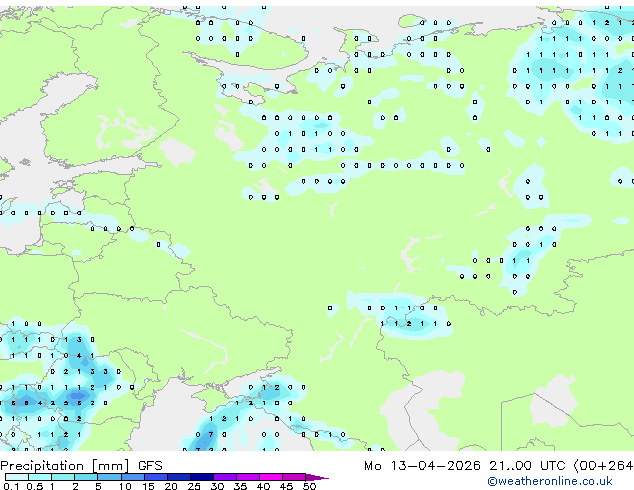634x490 pixels.
Task: Click the 10–15 mm blue legend swatch
Action: click(133, 477)
